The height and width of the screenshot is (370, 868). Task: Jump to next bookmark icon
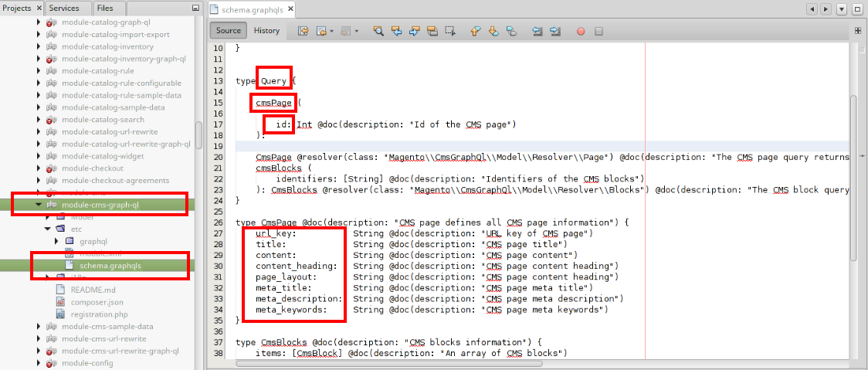(493, 31)
